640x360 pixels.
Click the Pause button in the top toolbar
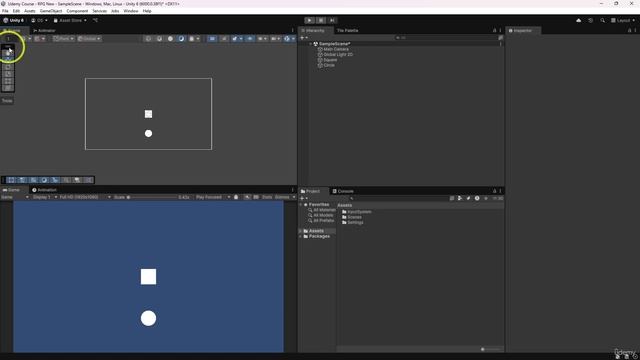321,20
